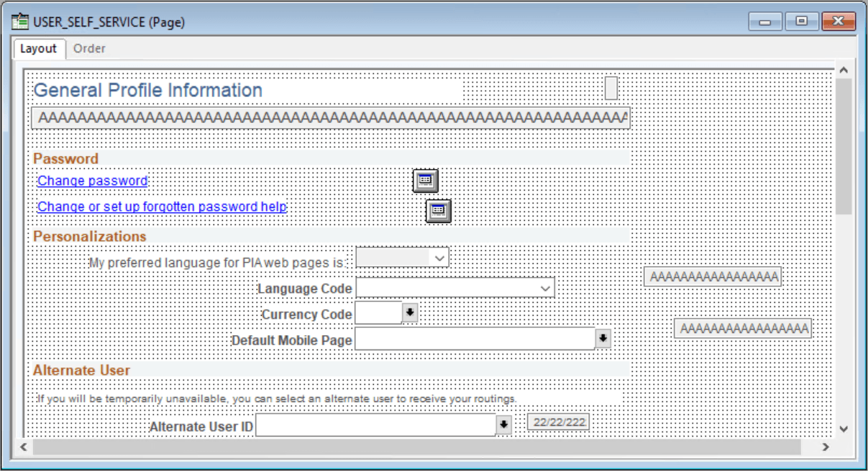Select the upper AAAA edit box on the right
The width and height of the screenshot is (868, 471).
point(713,276)
